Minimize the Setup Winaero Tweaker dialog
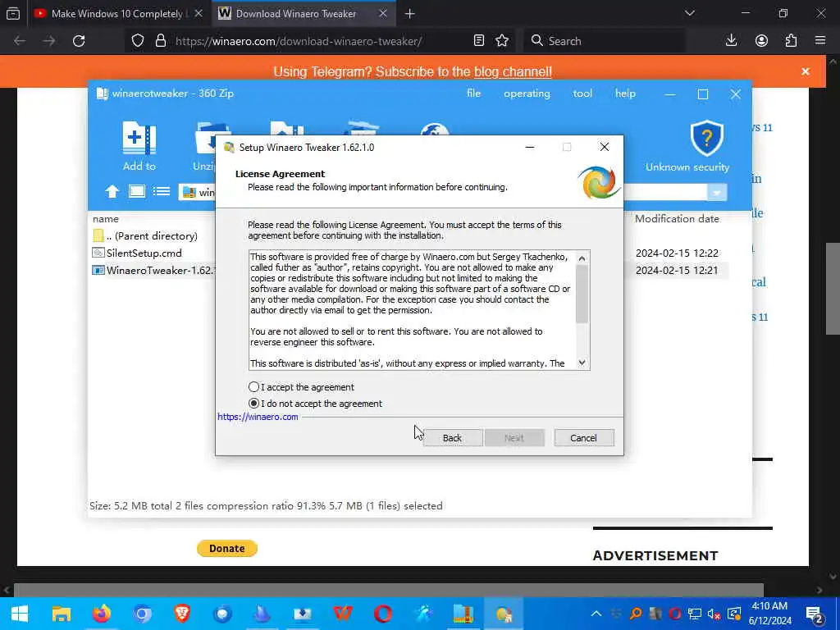 click(x=530, y=147)
